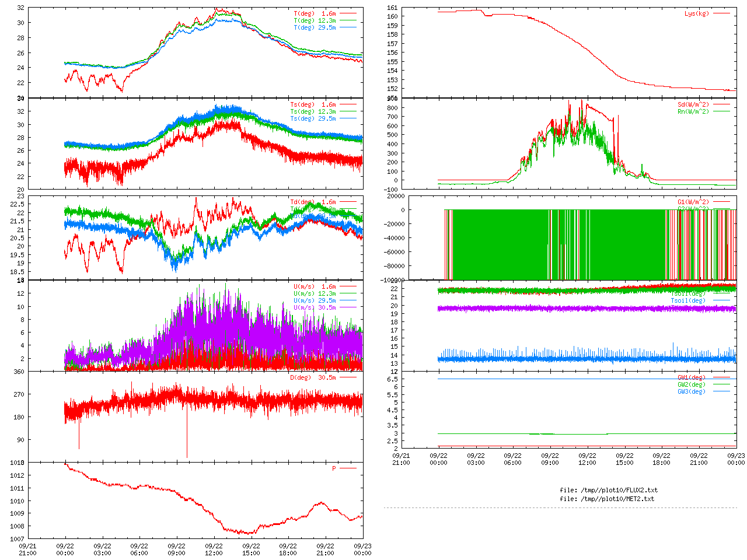
Task: Select the Lys(kg) legend label
Action: (696, 13)
